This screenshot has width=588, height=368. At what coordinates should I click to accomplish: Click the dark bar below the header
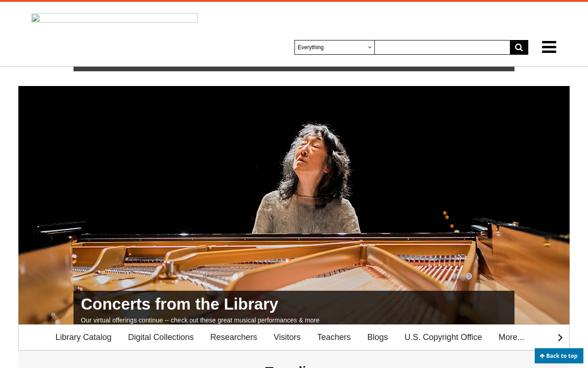pos(294,69)
